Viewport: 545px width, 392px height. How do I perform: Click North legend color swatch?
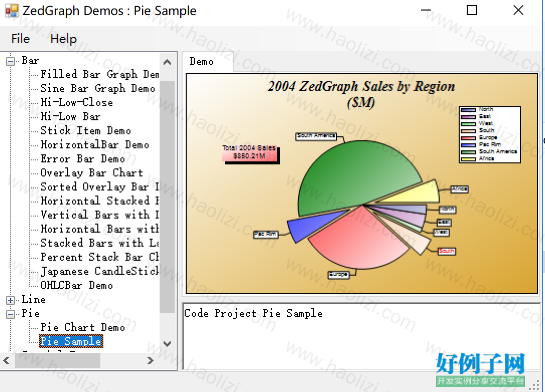pos(468,110)
